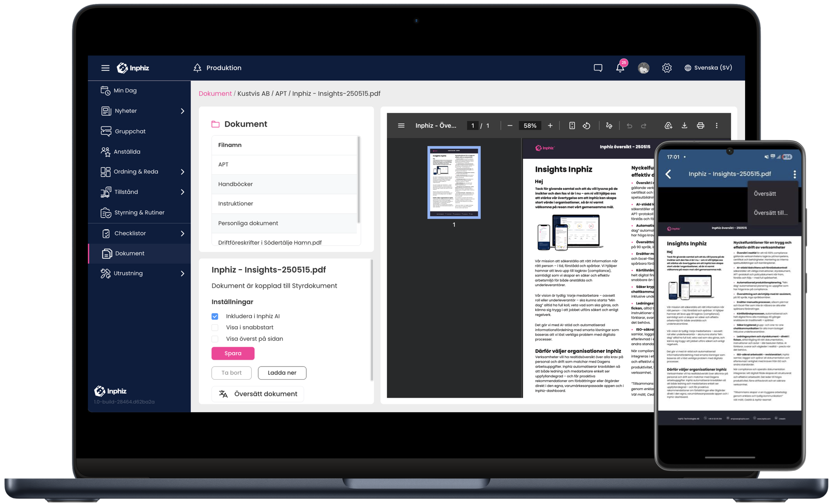Image resolution: width=832 pixels, height=504 pixels.
Task: Select the page 1 thumbnail
Action: coord(454,182)
